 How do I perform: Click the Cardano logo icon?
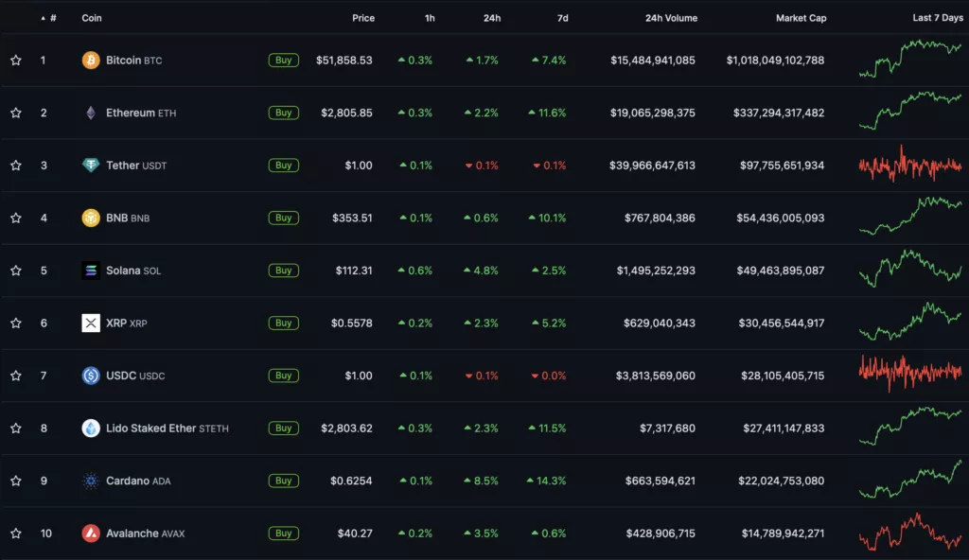(91, 481)
